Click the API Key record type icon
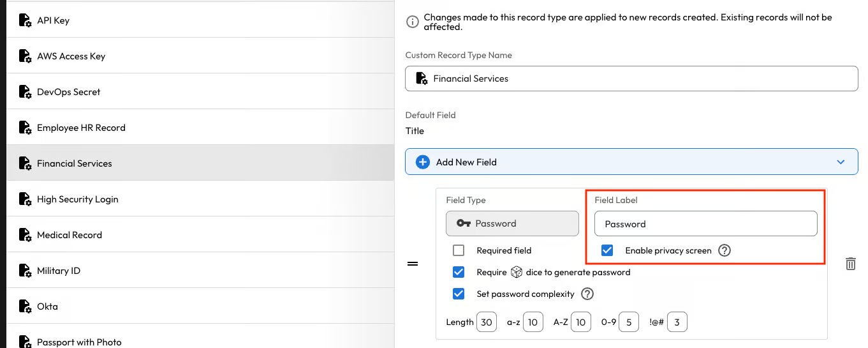This screenshot has width=868, height=348. coord(25,20)
